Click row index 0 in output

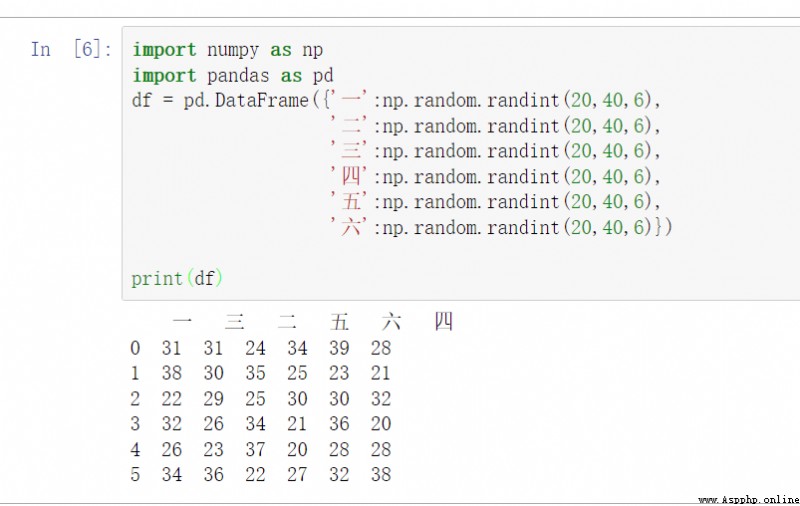click(x=135, y=348)
